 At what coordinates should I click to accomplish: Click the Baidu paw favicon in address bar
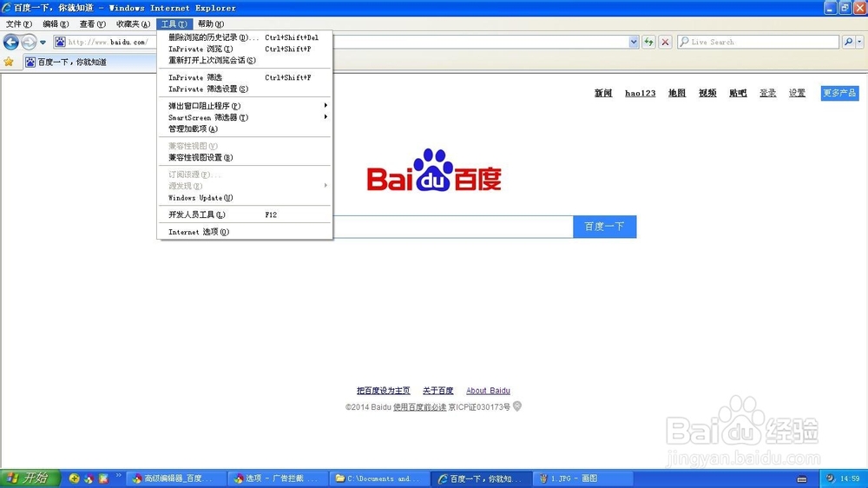60,42
